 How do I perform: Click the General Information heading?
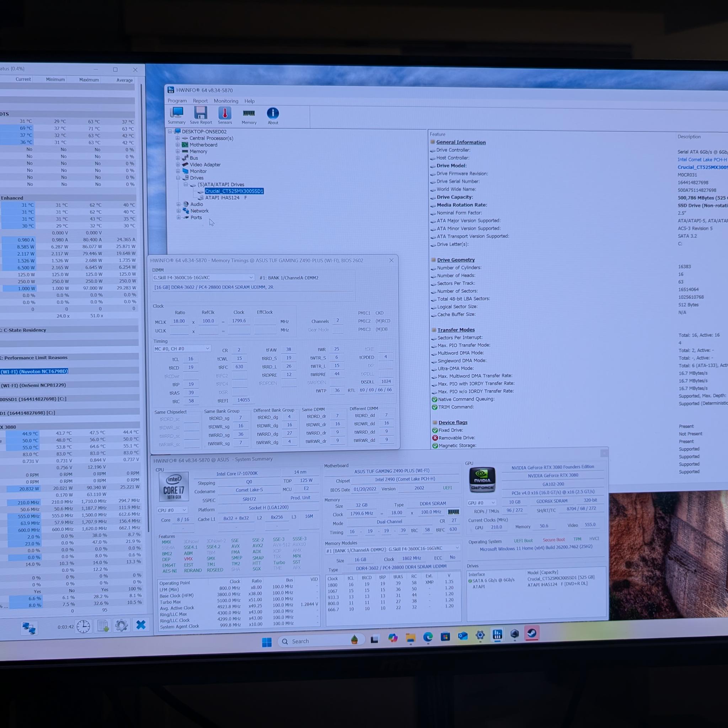click(460, 142)
